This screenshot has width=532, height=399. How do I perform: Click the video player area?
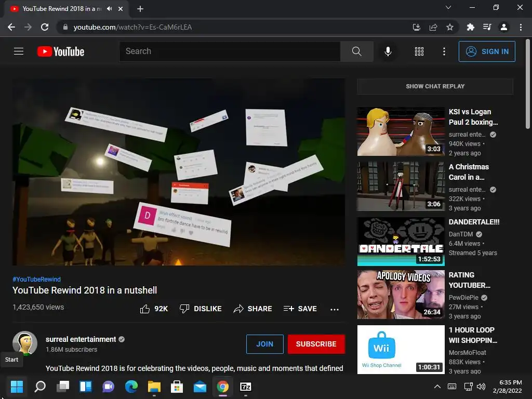coord(179,172)
